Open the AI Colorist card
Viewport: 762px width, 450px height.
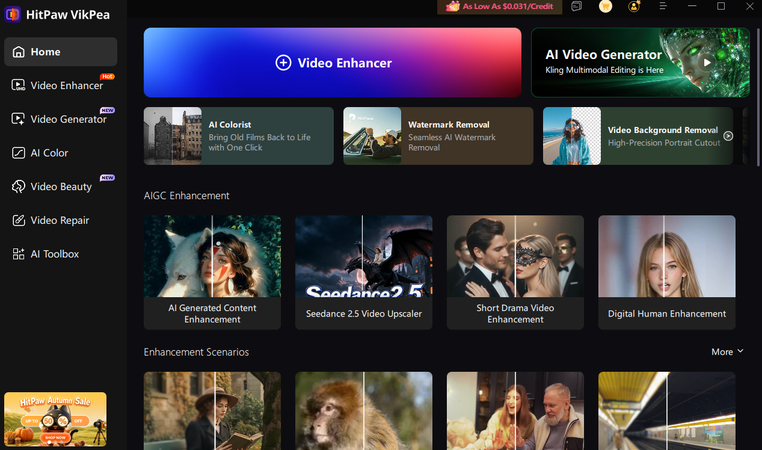click(x=239, y=136)
